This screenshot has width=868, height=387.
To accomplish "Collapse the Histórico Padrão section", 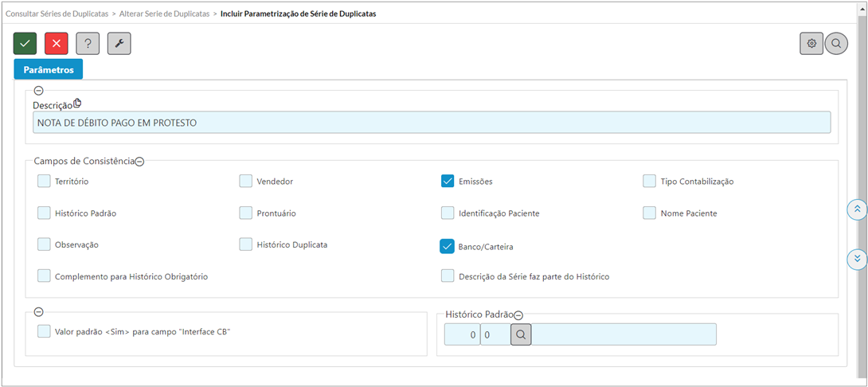I will pyautogui.click(x=518, y=315).
